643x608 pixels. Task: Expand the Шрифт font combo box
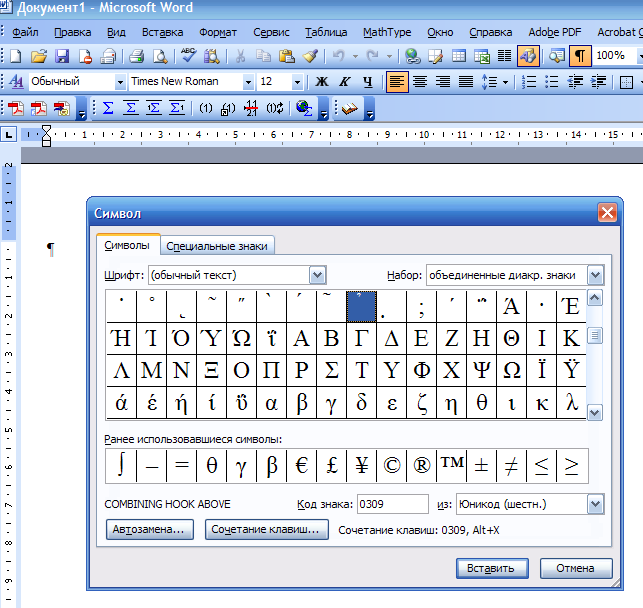pyautogui.click(x=318, y=275)
